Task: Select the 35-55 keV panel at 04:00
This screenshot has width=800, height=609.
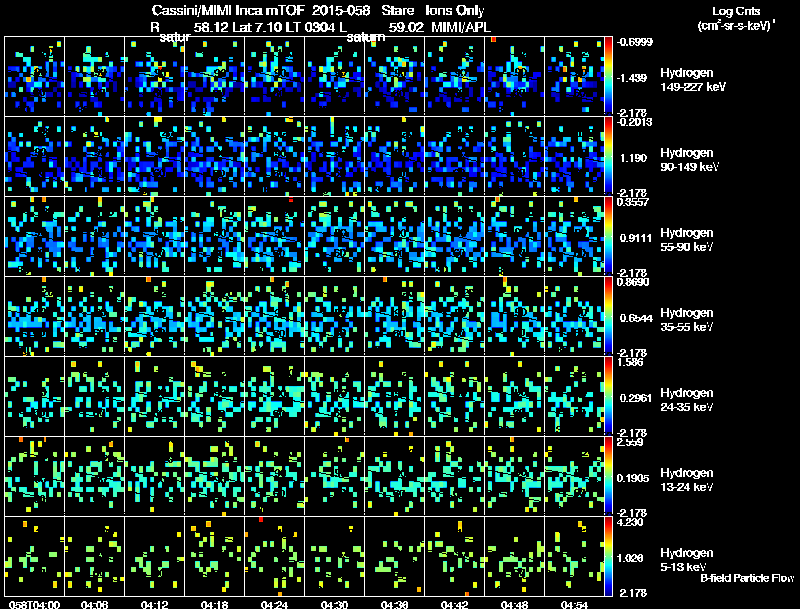Action: tap(35, 316)
